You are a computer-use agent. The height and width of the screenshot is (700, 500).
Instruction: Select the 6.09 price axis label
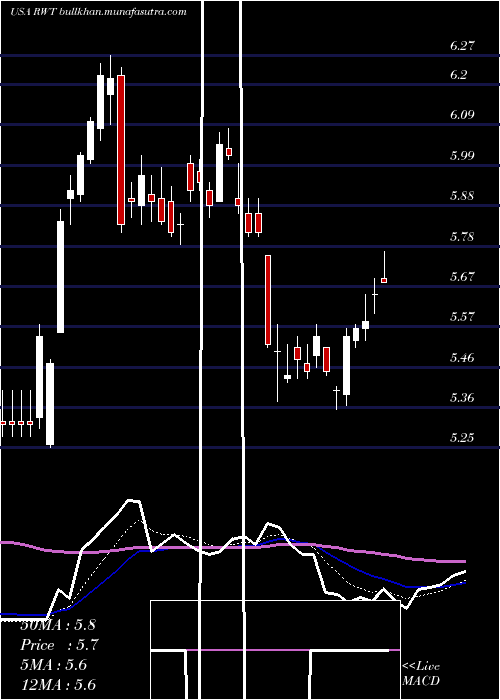pos(462,115)
